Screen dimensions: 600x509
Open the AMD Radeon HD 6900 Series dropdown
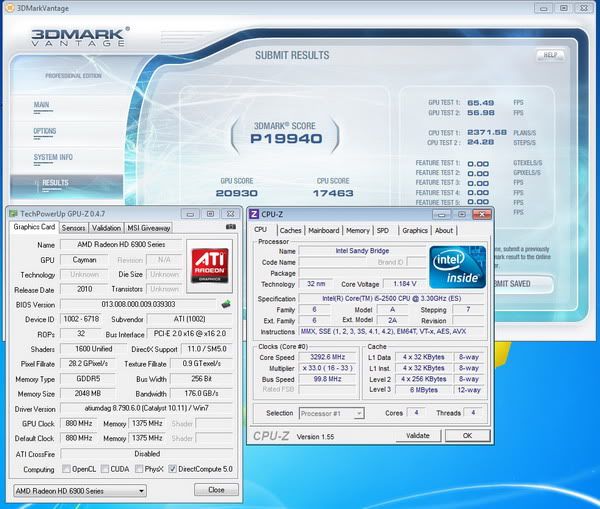80,491
